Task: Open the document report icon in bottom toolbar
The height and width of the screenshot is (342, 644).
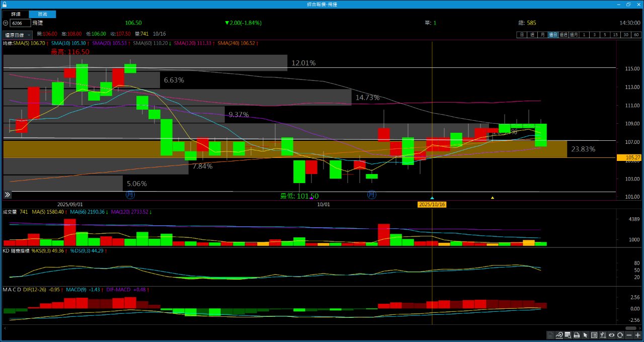Action: click(x=550, y=335)
